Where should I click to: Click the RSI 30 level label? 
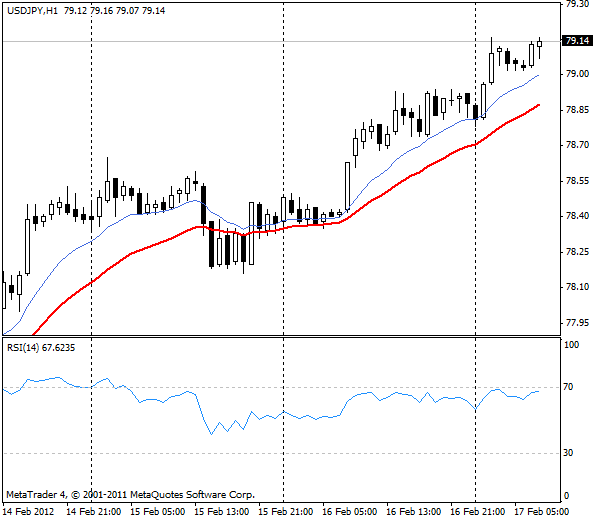pos(568,453)
